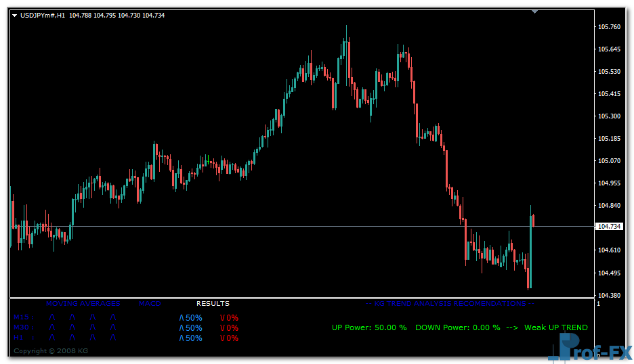Viewport: 634px width, 364px height.
Task: Click the --> arrow before Weak UP TREND
Action: (512, 327)
